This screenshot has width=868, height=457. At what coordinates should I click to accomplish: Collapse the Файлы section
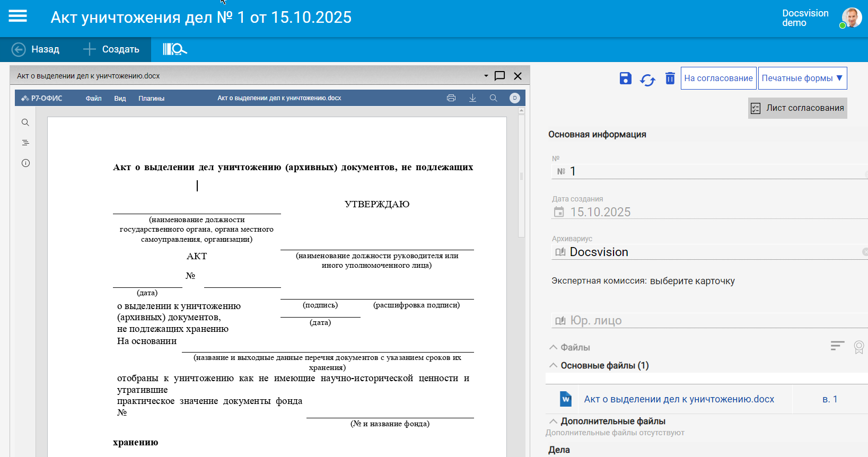click(554, 347)
